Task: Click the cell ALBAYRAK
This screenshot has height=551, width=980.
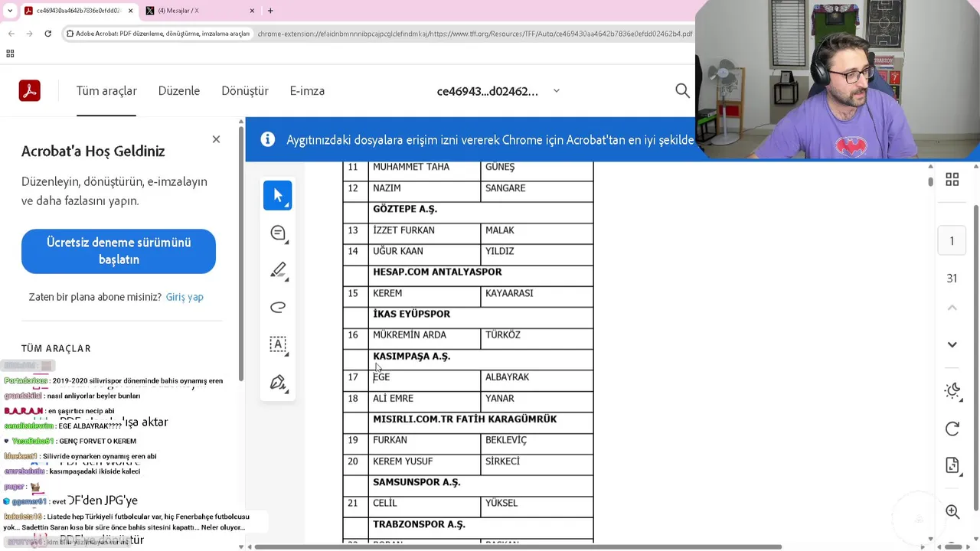Action: (507, 377)
